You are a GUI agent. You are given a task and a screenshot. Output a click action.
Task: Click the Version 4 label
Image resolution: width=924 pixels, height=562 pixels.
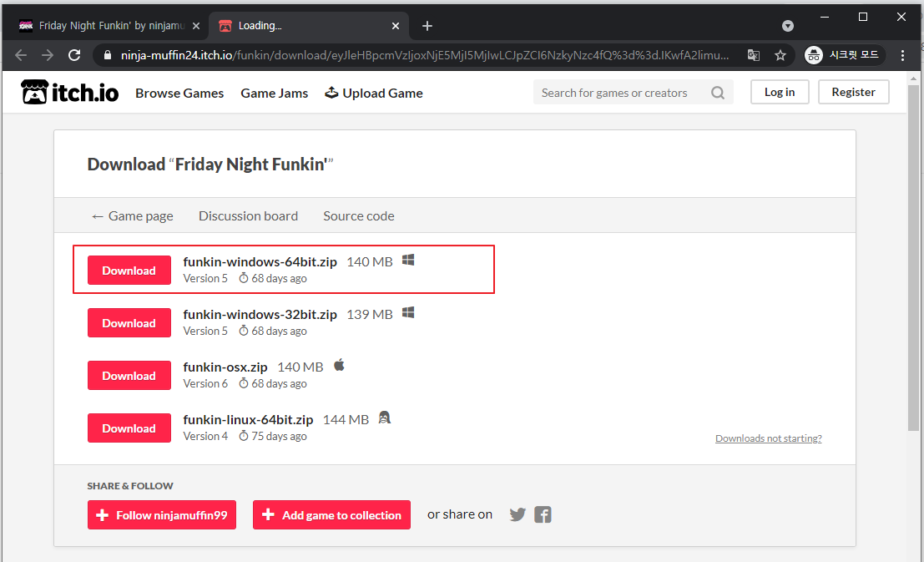click(x=205, y=437)
